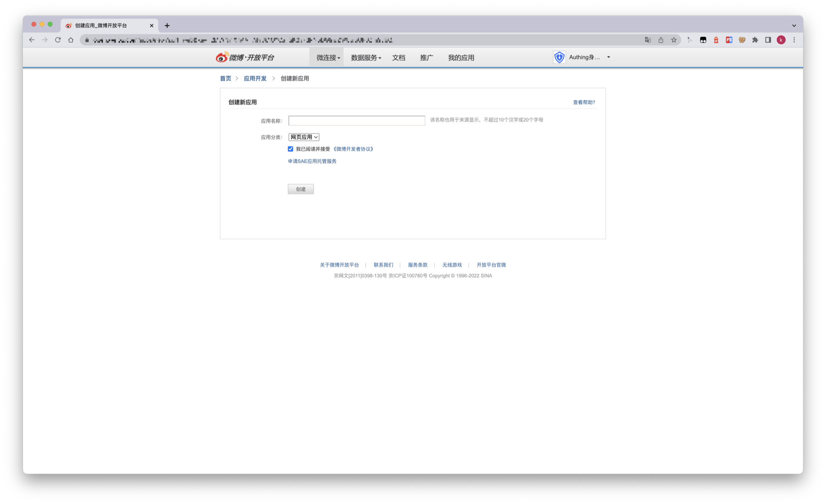Click the Authing shield avatar icon
This screenshot has height=504, width=826.
point(559,57)
